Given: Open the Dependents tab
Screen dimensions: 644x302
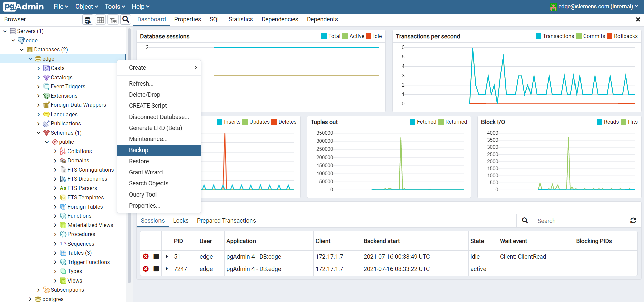Looking at the screenshot, I should tap(322, 19).
